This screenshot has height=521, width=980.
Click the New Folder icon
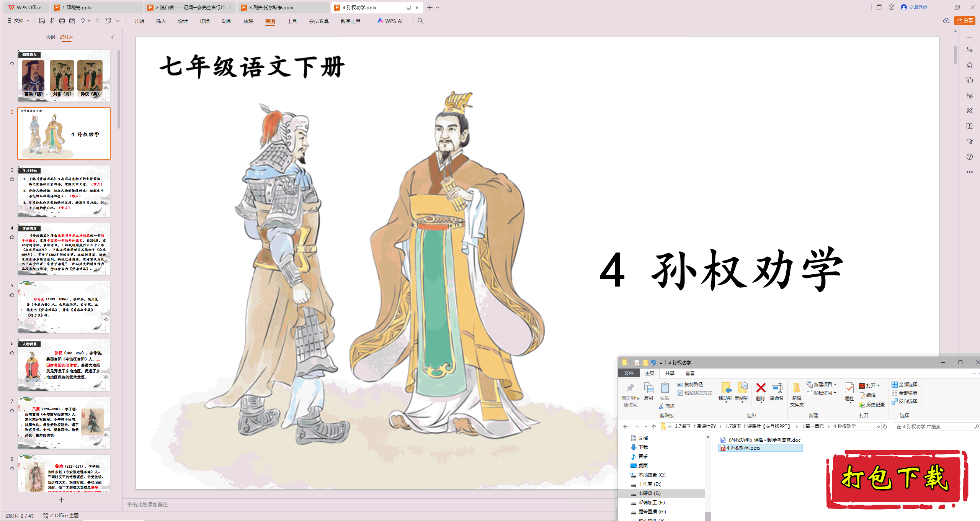click(797, 388)
